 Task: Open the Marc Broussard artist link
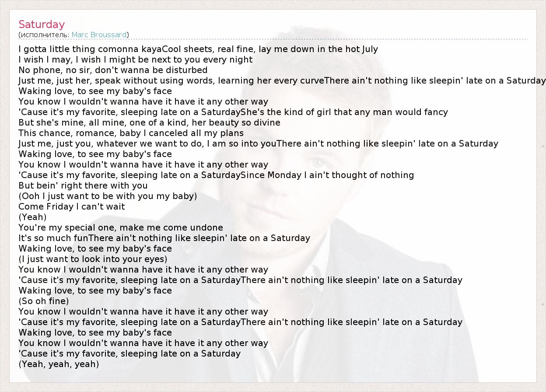click(x=99, y=35)
